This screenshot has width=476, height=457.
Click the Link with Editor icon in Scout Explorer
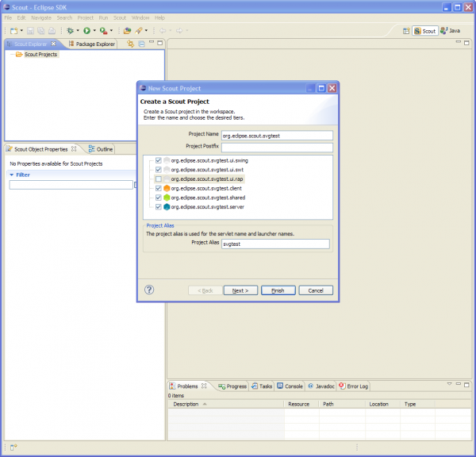tap(131, 44)
